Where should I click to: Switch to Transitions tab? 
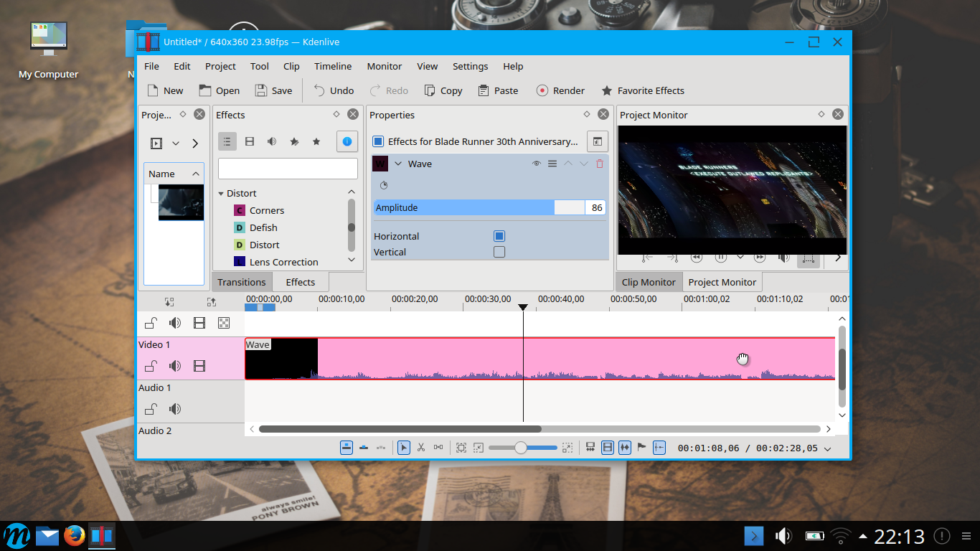tap(242, 282)
